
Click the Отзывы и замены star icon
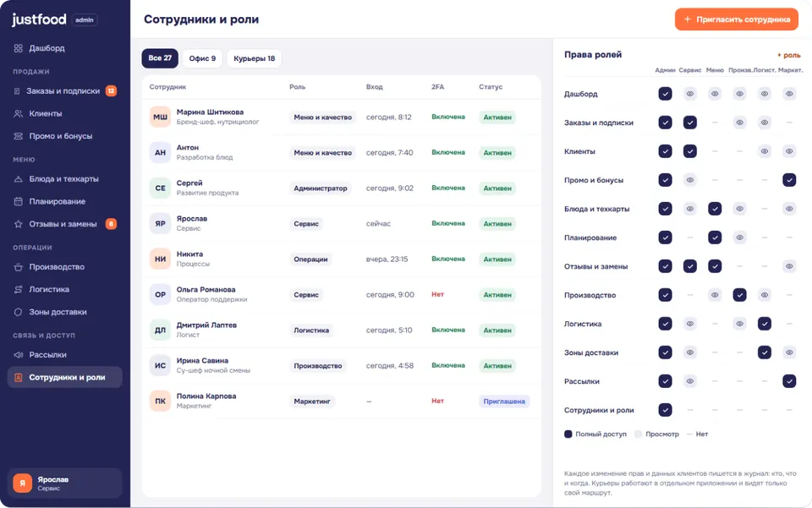18,224
